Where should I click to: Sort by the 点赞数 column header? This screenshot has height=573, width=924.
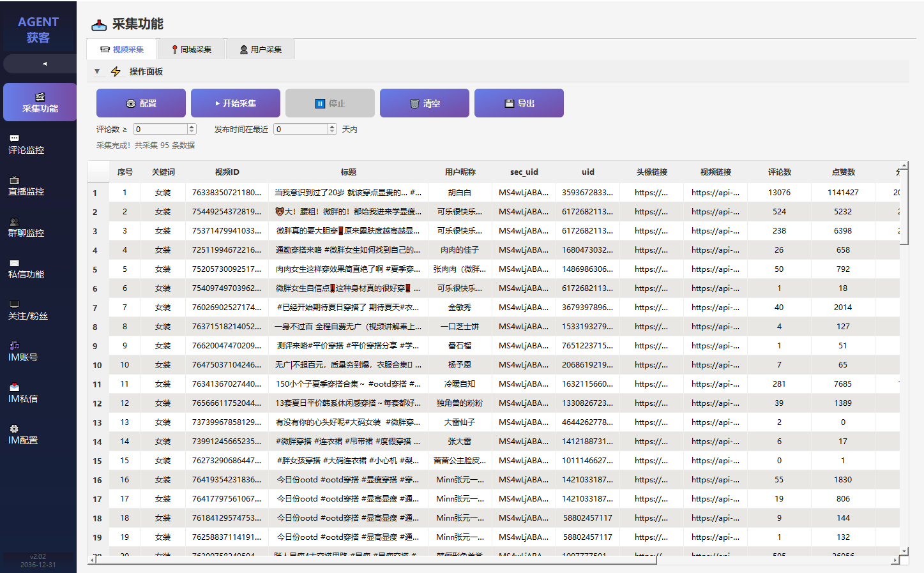pos(844,172)
